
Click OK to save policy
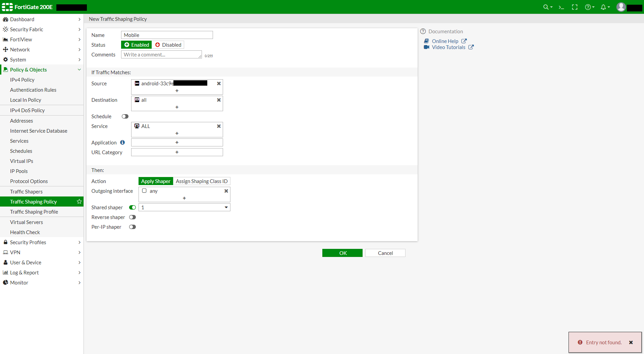(x=342, y=253)
